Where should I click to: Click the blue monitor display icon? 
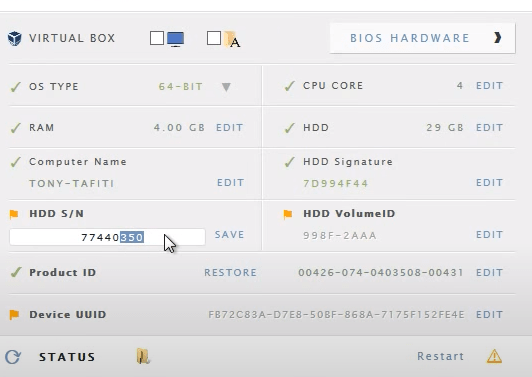[x=175, y=39]
